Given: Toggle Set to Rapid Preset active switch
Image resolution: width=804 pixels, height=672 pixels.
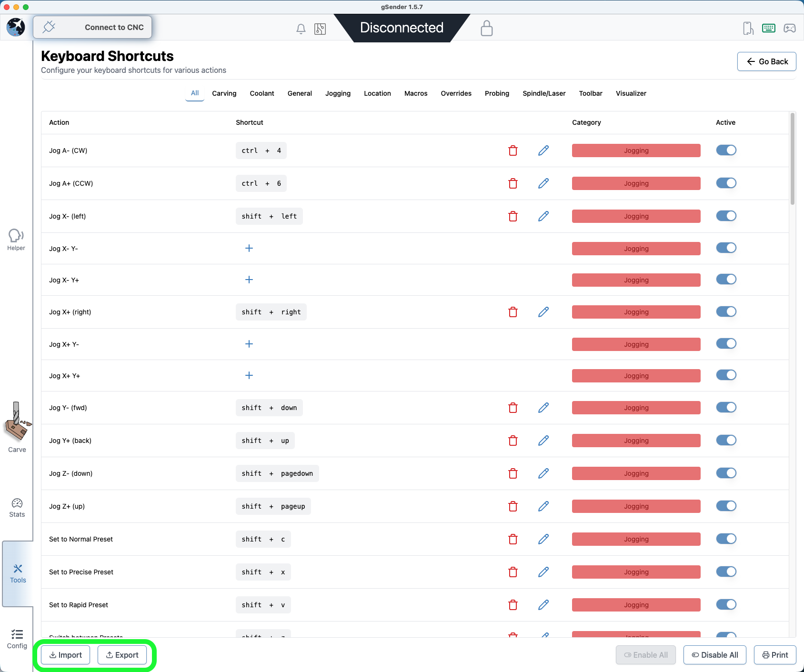Looking at the screenshot, I should click(x=726, y=605).
